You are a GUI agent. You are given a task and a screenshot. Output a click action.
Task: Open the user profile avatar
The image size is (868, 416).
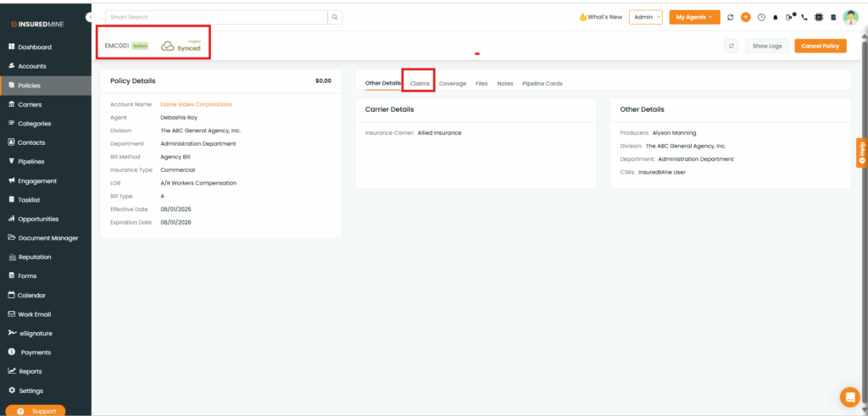tap(850, 17)
